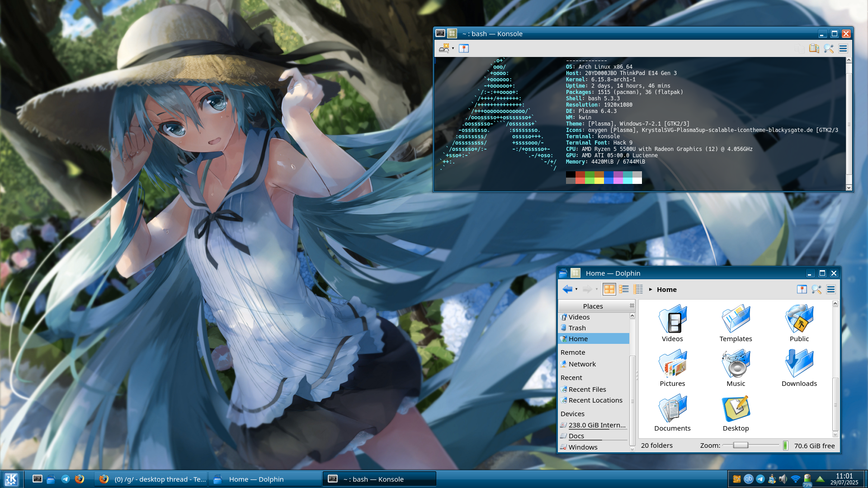Switch Dolphin to Compact view mode
The image size is (868, 488).
[624, 289]
